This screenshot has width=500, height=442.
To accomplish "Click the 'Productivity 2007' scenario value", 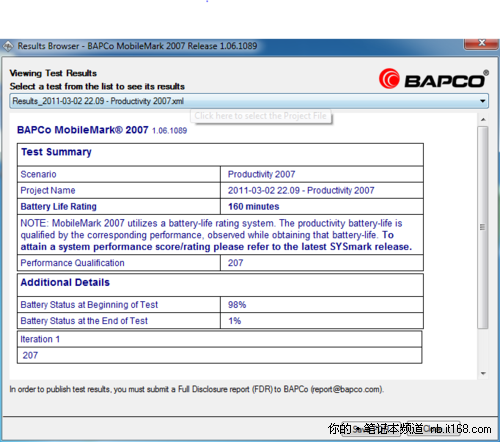I will [x=261, y=174].
